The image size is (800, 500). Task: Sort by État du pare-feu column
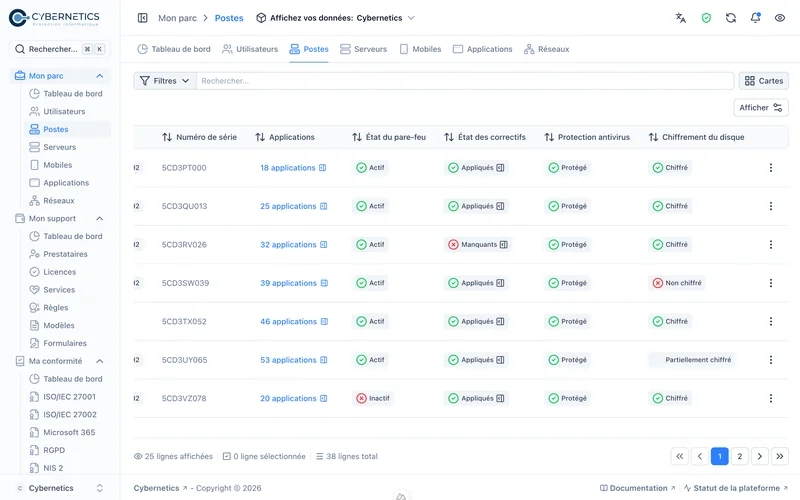point(389,137)
